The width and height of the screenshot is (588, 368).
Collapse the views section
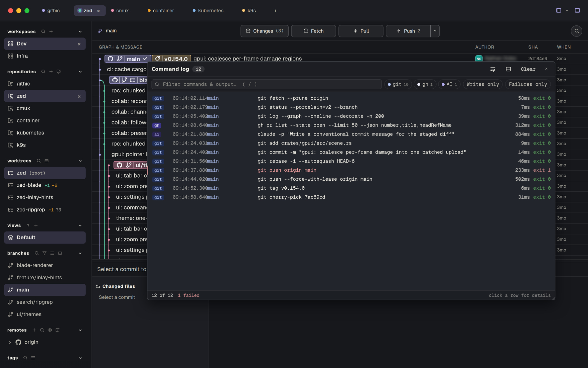pos(80,225)
